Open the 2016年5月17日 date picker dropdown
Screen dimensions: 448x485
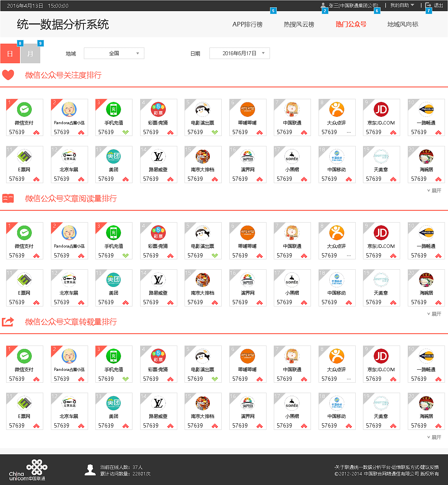[239, 53]
